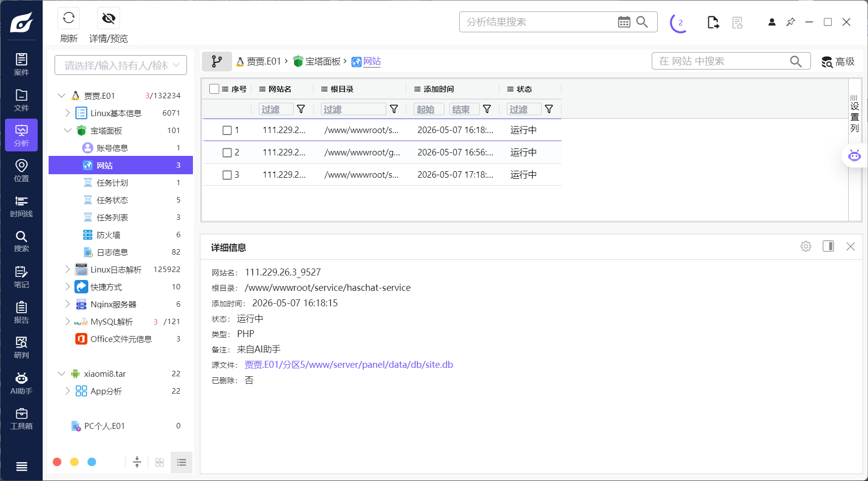The image size is (868, 481).
Task: Select the 日志信息 tree item
Action: coord(121,252)
